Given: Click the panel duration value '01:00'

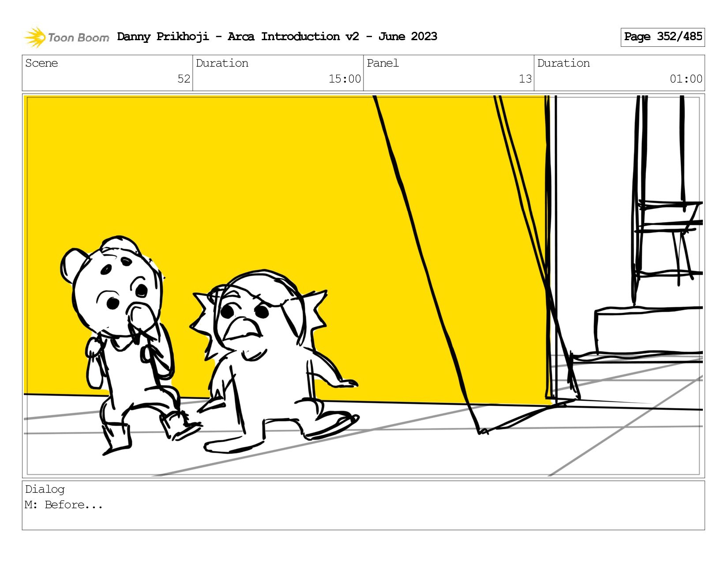Looking at the screenshot, I should pyautogui.click(x=686, y=79).
